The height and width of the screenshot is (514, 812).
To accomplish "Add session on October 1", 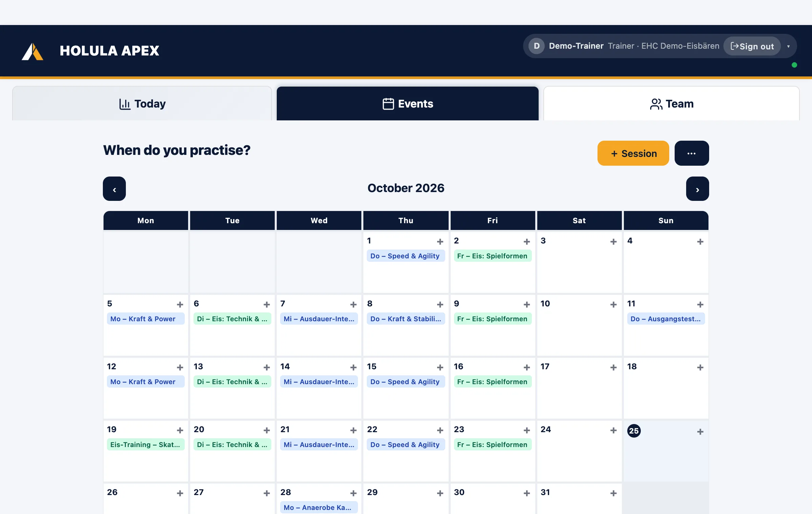I will (440, 241).
